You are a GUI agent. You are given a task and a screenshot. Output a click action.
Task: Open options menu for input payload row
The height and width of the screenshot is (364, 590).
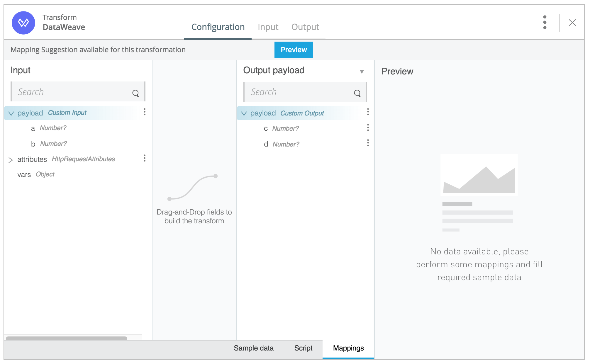point(145,112)
